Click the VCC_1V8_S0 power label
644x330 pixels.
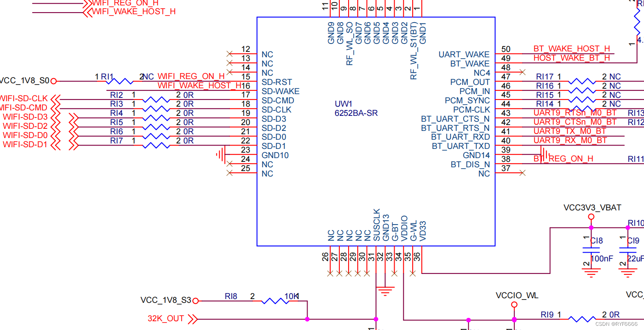[24, 81]
